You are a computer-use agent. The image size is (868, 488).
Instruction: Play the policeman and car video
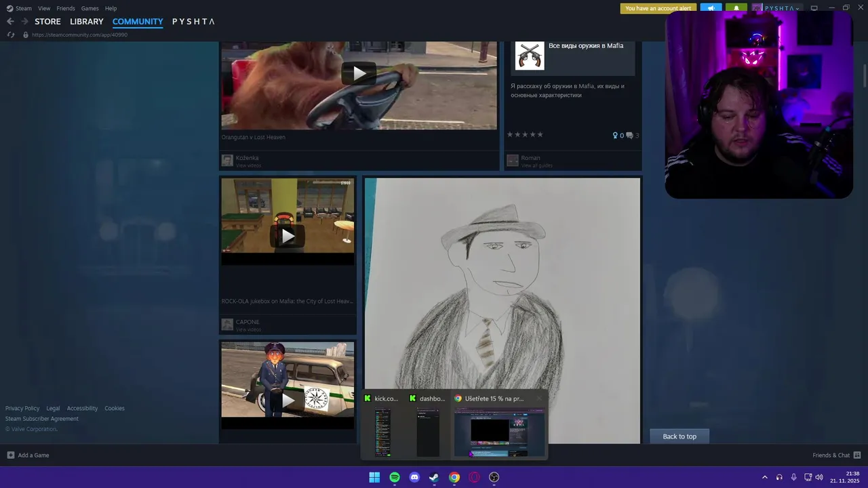[x=288, y=400]
